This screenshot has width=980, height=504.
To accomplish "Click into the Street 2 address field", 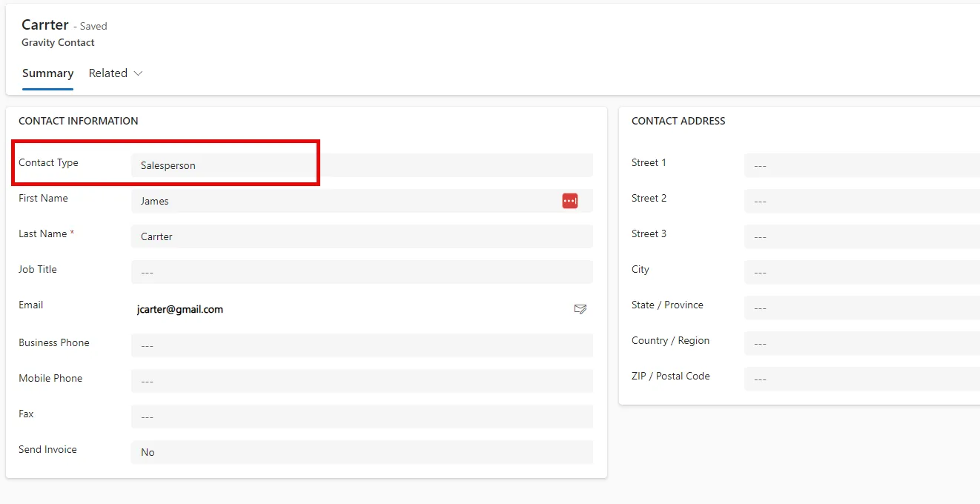I will (862, 201).
